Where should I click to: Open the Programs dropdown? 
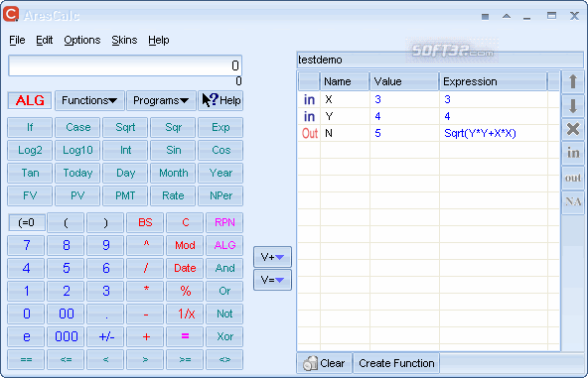click(x=161, y=100)
